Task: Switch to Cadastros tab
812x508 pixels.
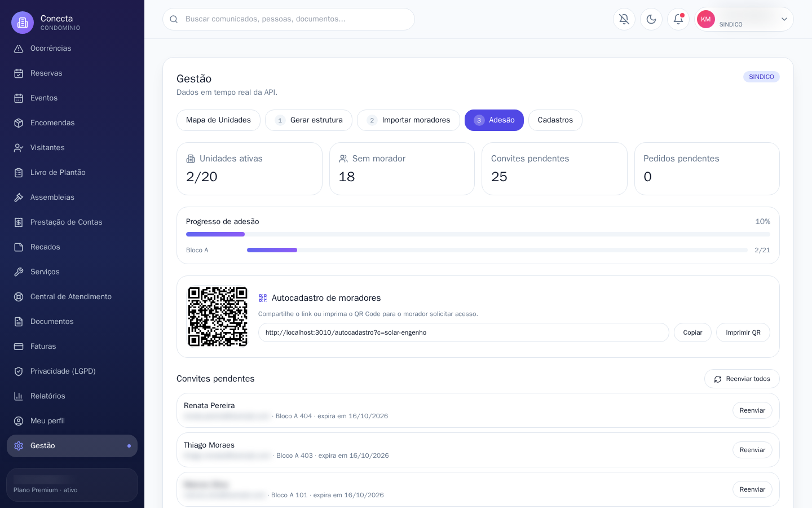Action: point(555,120)
